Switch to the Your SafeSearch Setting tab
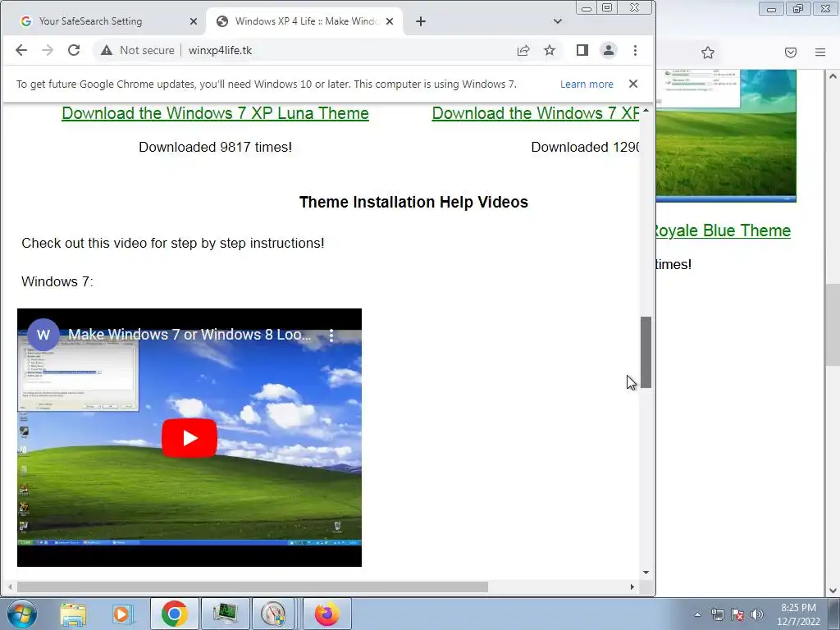The height and width of the screenshot is (630, 840). tap(103, 21)
